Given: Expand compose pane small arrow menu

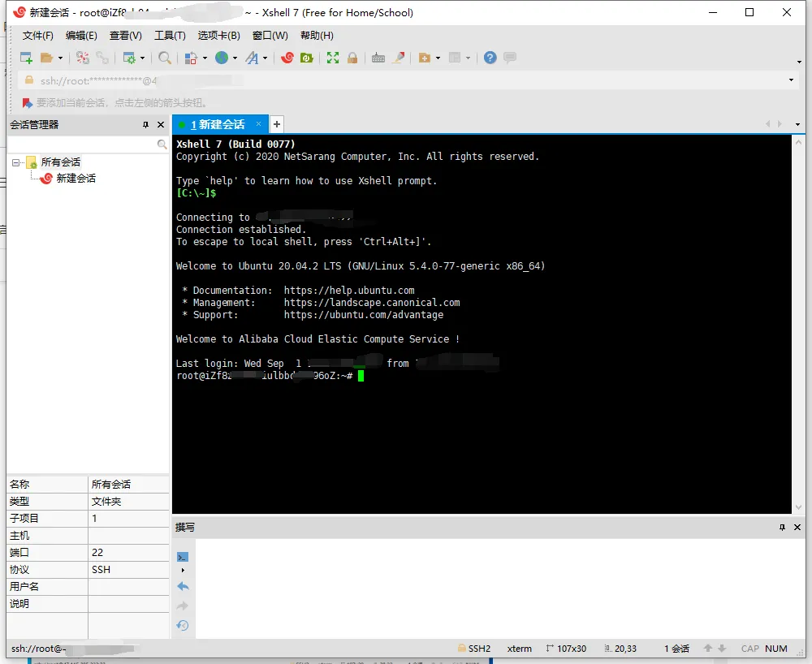Looking at the screenshot, I should 183,571.
